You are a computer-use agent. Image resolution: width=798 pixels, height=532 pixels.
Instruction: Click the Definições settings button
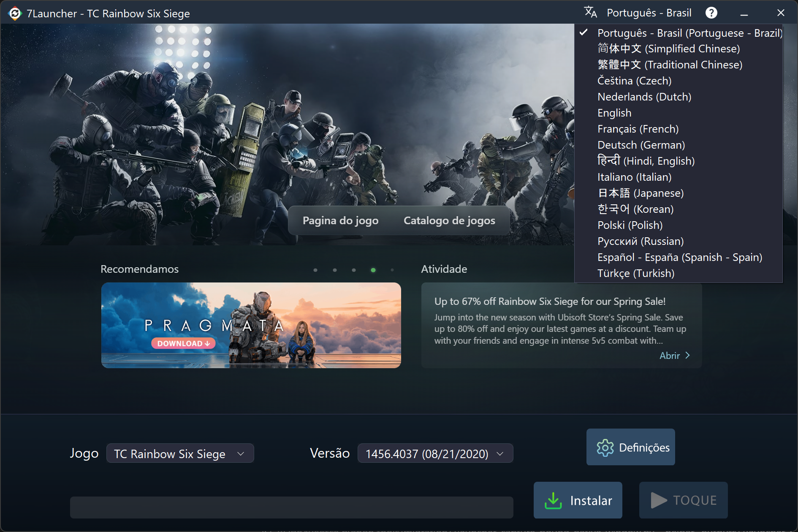pos(631,447)
